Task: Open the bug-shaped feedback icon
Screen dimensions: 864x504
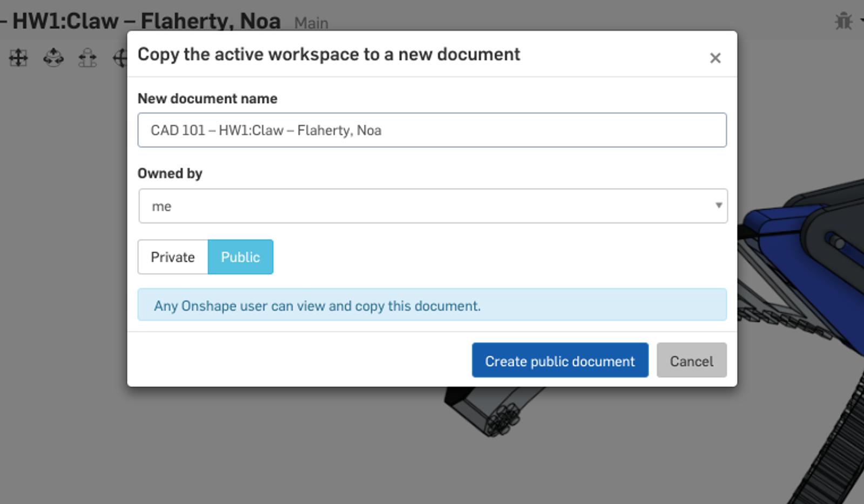Action: point(843,21)
